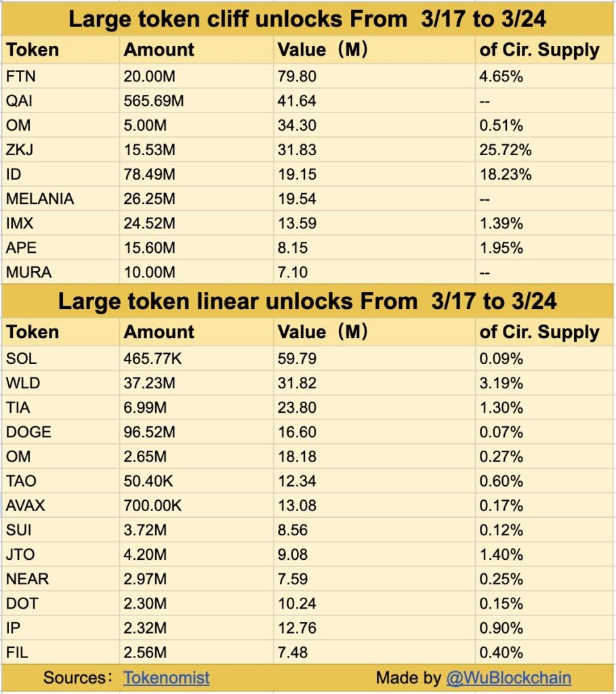Select the 565.69M amount cell
Screen dimensions: 616x694
point(154,101)
